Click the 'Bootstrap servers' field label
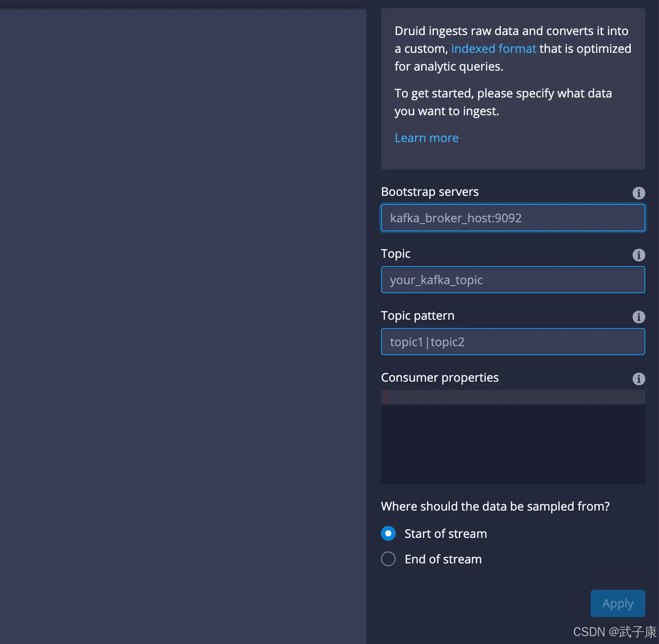The height and width of the screenshot is (644, 659). coord(429,192)
